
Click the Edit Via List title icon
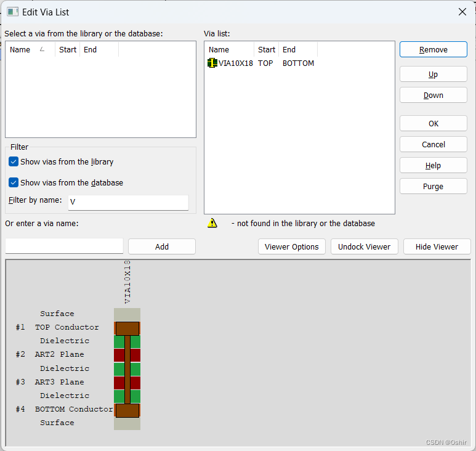(x=12, y=12)
